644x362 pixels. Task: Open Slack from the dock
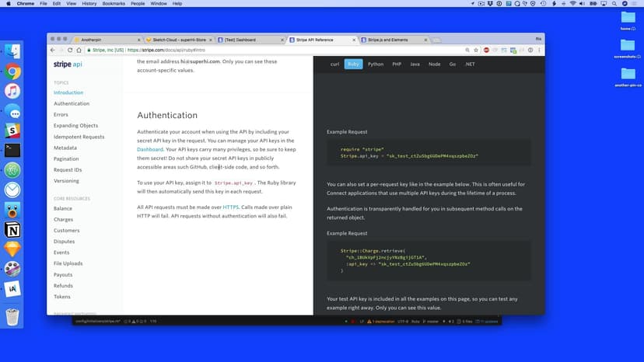(12, 131)
